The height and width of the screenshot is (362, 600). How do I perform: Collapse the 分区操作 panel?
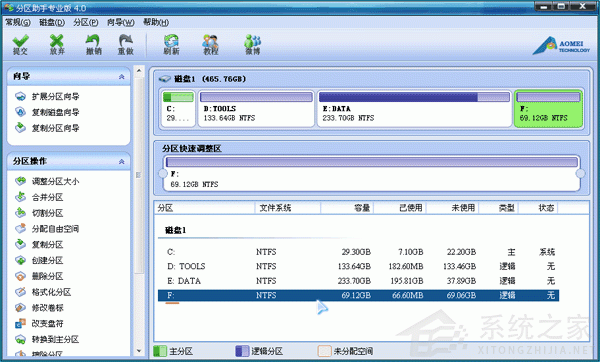[122, 161]
